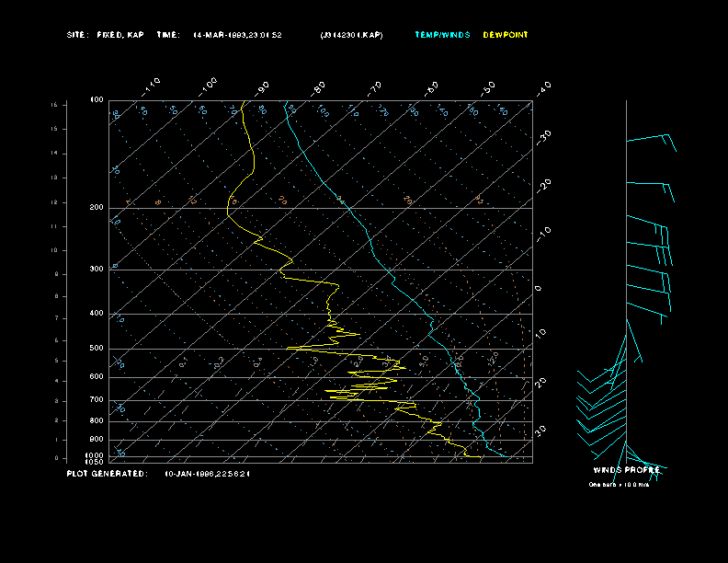This screenshot has width=728, height=563.
Task: Click the 200 pressure level label
Action: 97,208
